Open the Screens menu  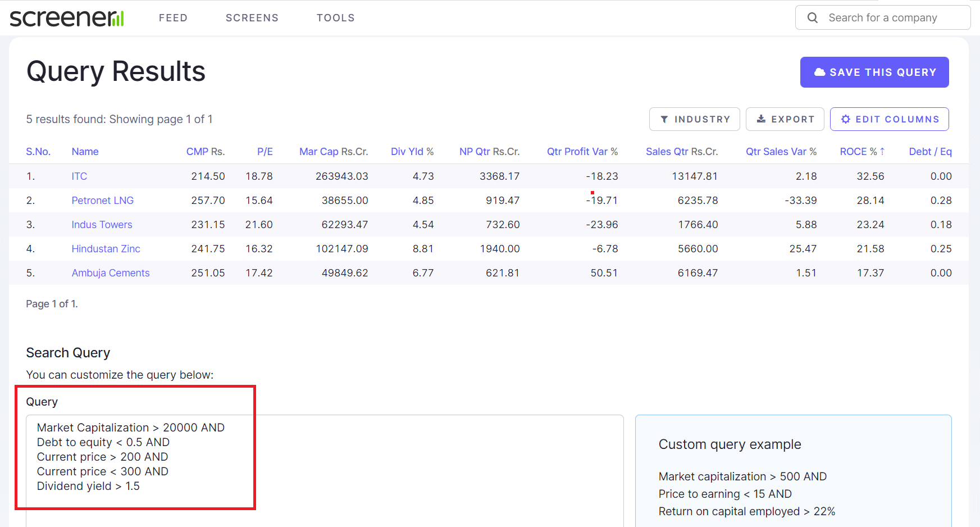pos(252,18)
